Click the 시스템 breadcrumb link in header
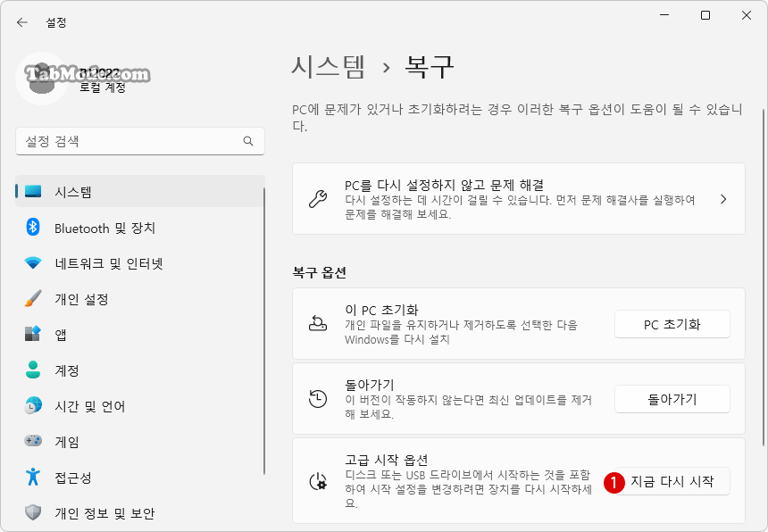The width and height of the screenshot is (768, 532). coord(328,67)
